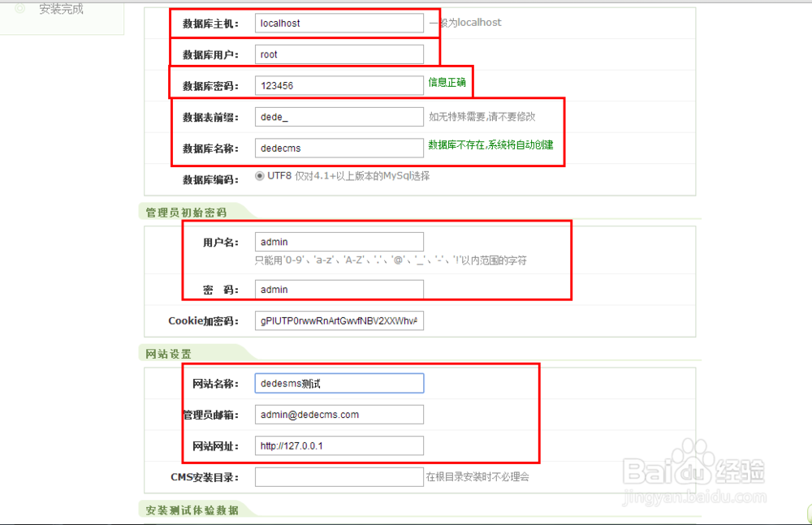Click the Cookie加密码 input field
This screenshot has width=812, height=525.
(x=339, y=321)
